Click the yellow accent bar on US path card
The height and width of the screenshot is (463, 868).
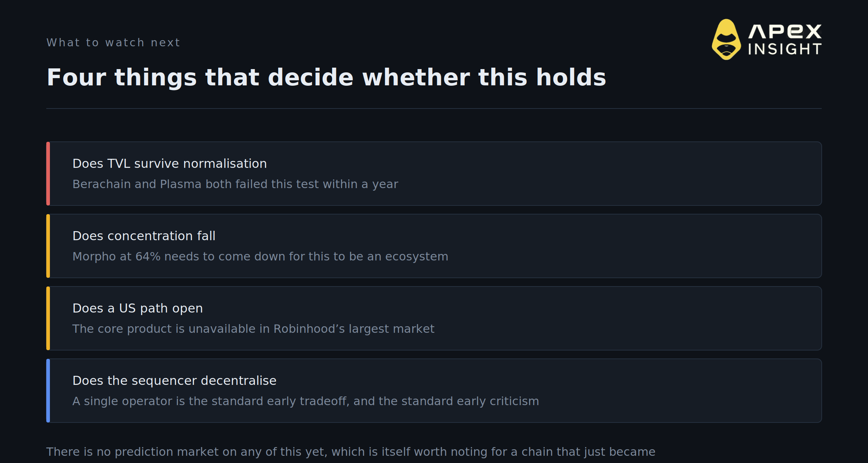point(48,318)
